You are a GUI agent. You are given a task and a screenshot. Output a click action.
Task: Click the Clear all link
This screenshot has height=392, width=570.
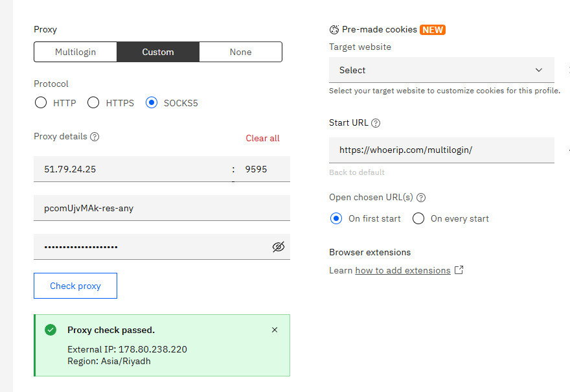tap(262, 138)
